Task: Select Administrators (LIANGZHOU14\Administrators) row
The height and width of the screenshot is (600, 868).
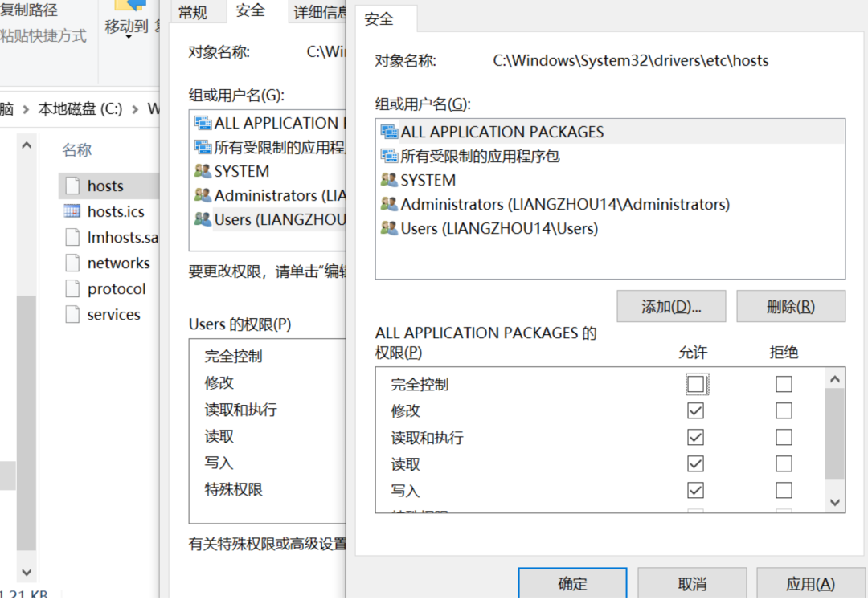Action: (610, 204)
